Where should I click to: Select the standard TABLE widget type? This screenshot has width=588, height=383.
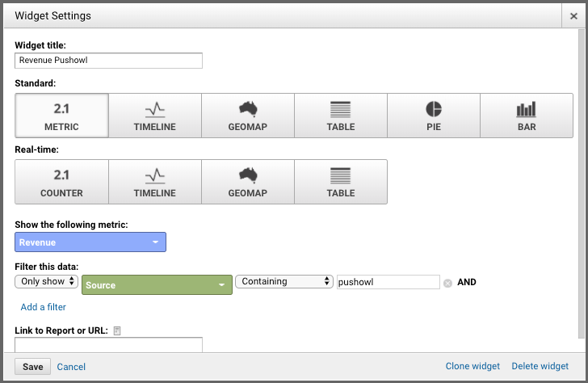pyautogui.click(x=341, y=116)
